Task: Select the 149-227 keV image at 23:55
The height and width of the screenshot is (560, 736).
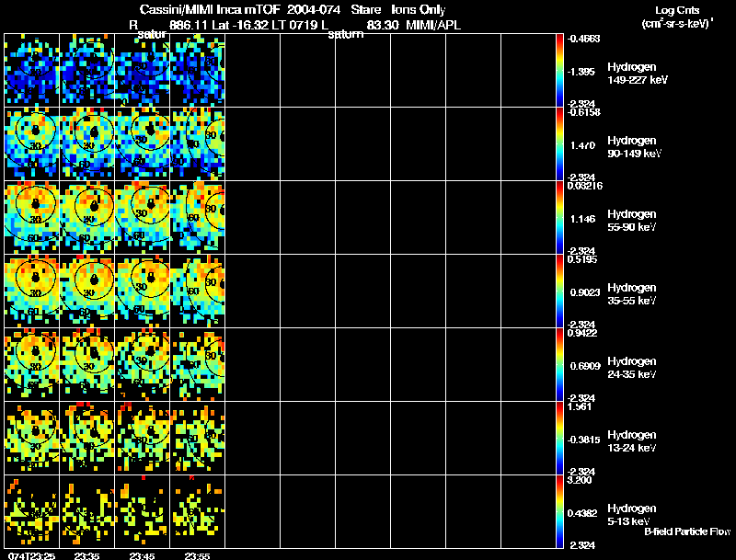Action: click(198, 71)
